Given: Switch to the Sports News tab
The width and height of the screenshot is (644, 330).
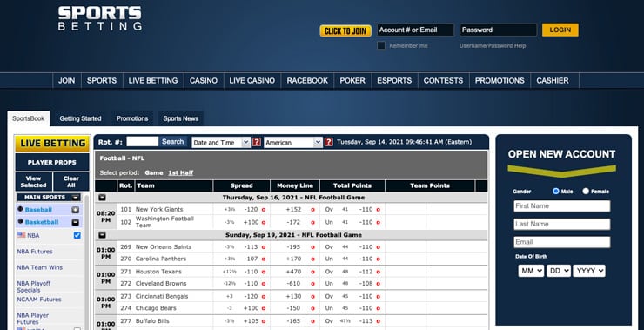Looking at the screenshot, I should 181,118.
